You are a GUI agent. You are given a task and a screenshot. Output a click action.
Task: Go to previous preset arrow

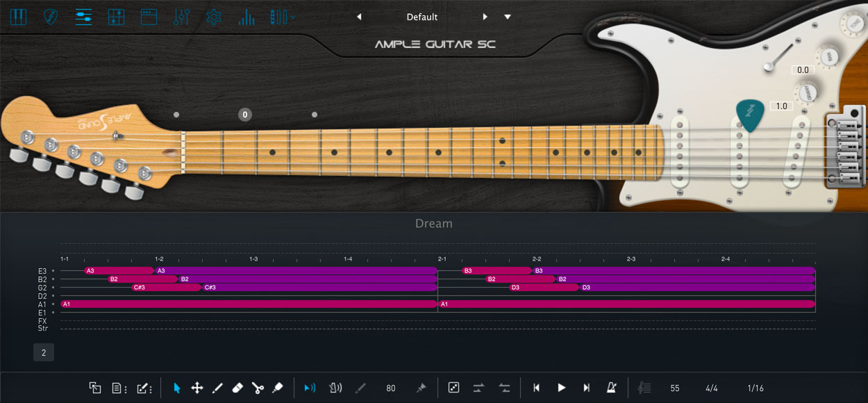click(359, 17)
